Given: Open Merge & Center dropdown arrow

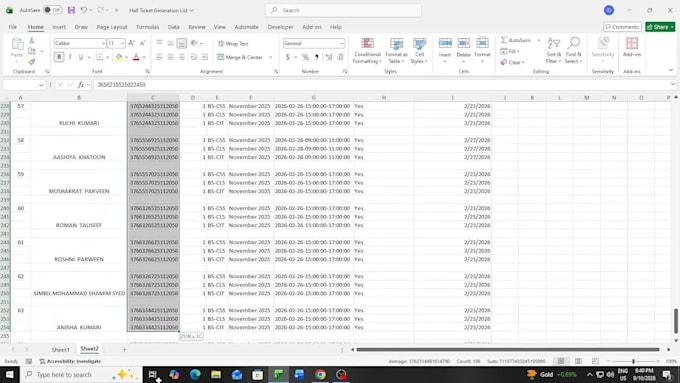Looking at the screenshot, I should pos(271,57).
